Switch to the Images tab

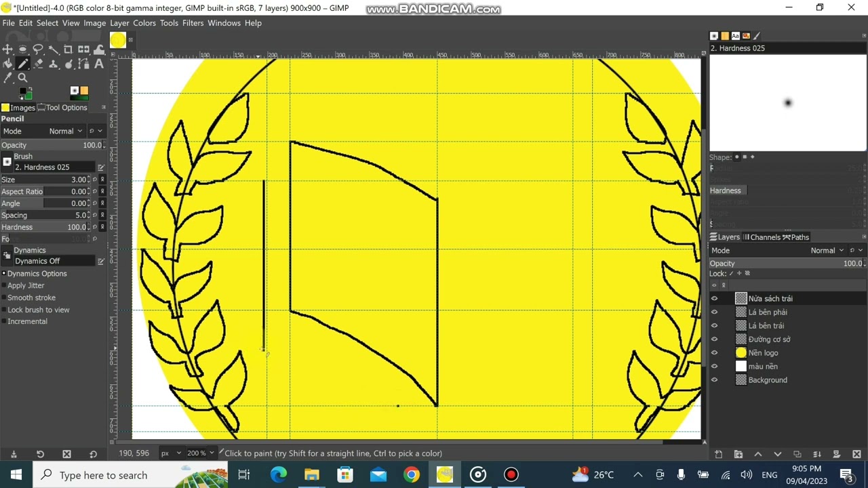pos(18,108)
